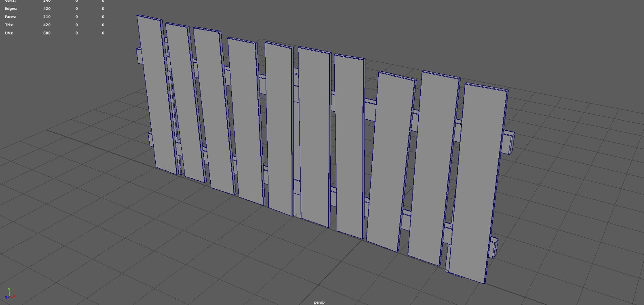Click the 'Tris:' heads-up label
Screen dimensions: 644x305
coord(9,25)
